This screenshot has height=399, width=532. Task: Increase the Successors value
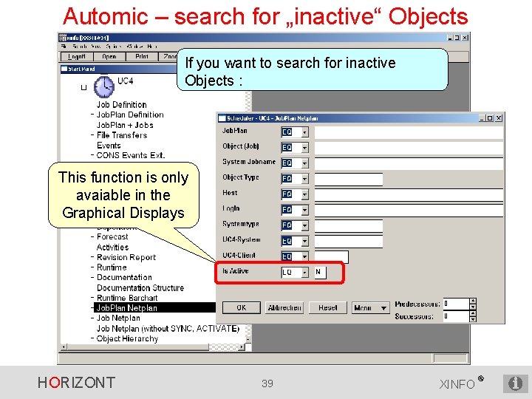coord(473,313)
